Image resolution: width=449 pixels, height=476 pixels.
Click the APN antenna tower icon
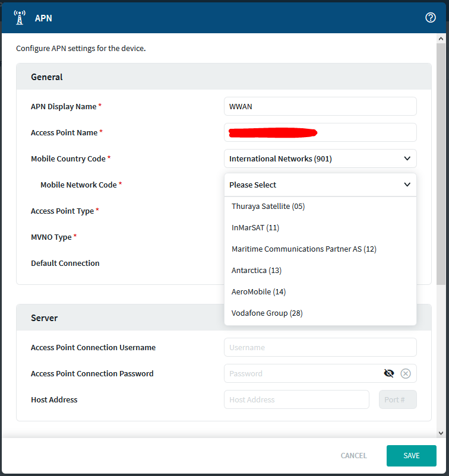pyautogui.click(x=19, y=18)
